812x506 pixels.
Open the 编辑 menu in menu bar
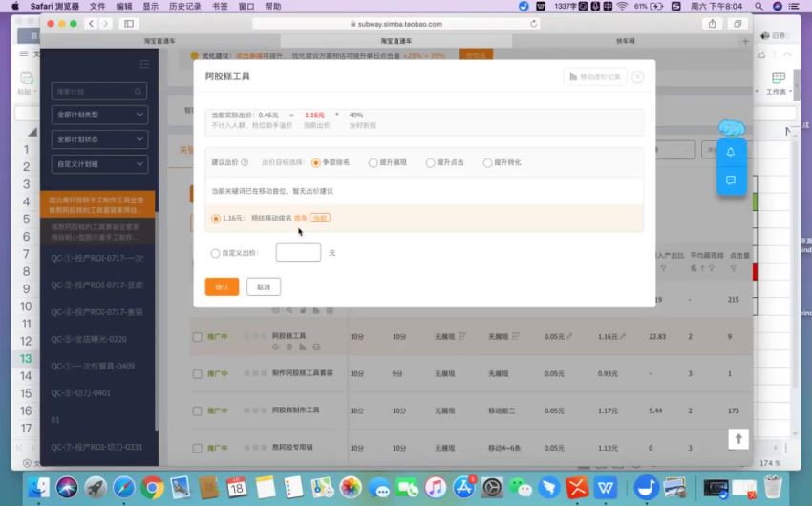(x=124, y=7)
